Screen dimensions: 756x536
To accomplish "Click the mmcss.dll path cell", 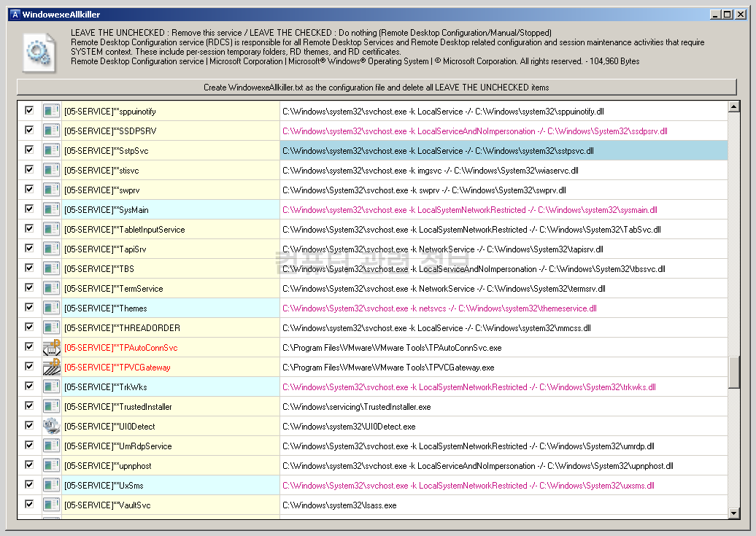I will pyautogui.click(x=504, y=327).
